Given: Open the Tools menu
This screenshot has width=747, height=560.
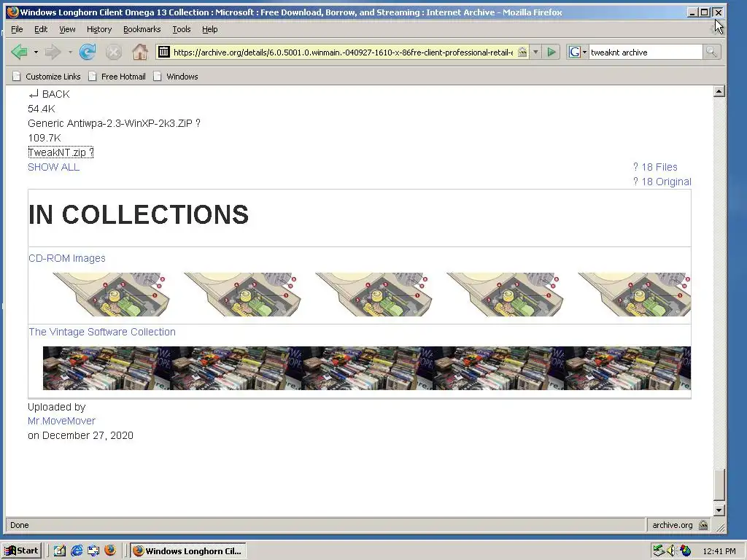Looking at the screenshot, I should tap(182, 29).
